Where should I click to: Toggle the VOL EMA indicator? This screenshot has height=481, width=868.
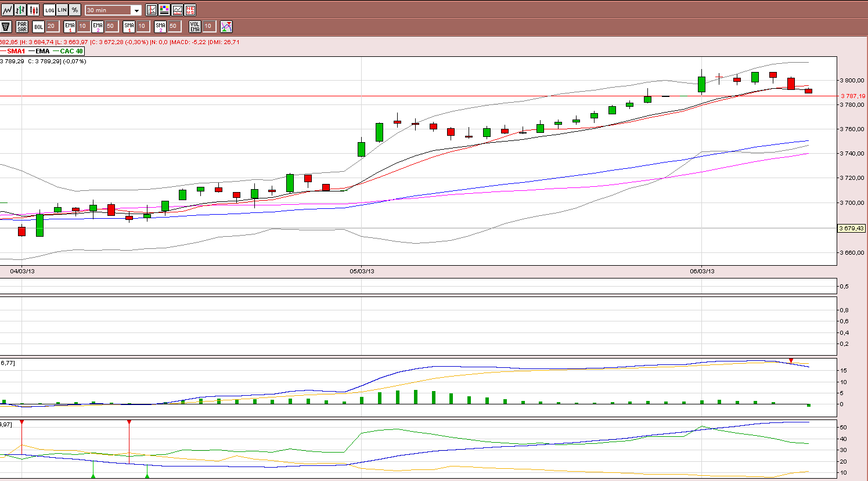[195, 27]
